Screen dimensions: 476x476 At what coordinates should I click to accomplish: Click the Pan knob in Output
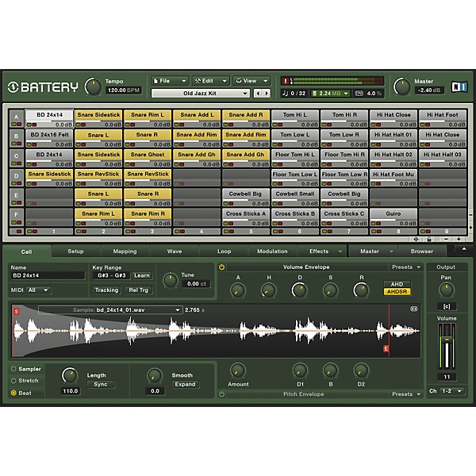coord(446,290)
